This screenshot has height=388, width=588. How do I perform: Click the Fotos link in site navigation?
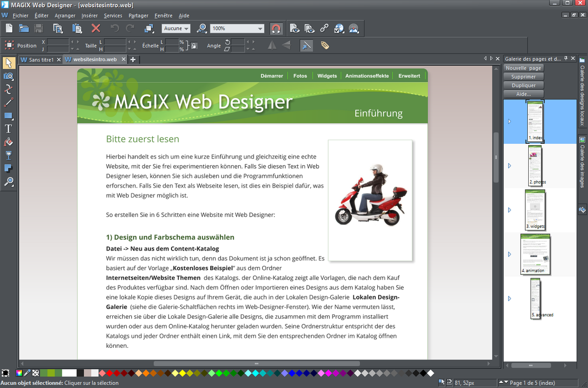[x=300, y=76]
